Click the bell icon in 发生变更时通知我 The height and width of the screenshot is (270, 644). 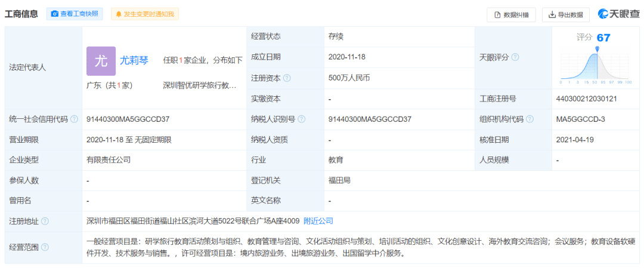click(119, 14)
